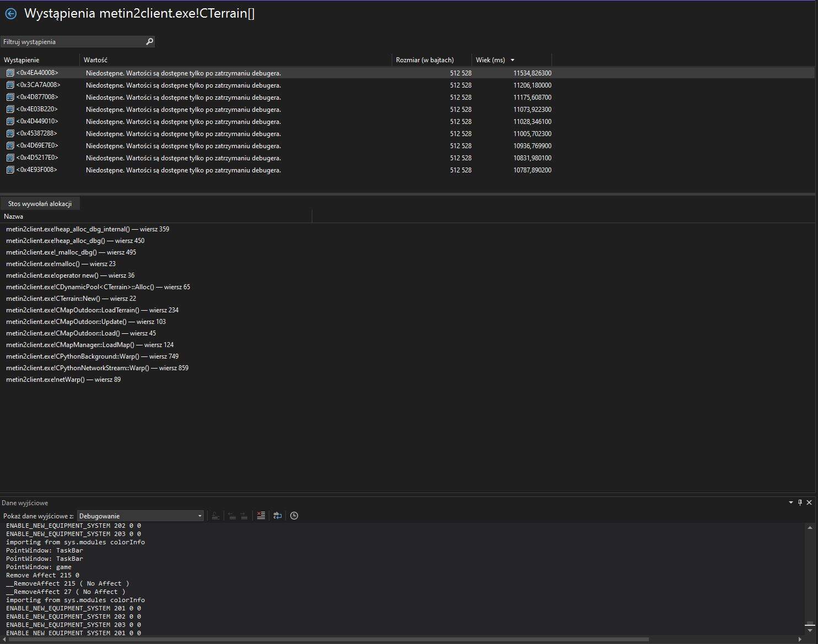Go to previous output message icon

tap(232, 516)
